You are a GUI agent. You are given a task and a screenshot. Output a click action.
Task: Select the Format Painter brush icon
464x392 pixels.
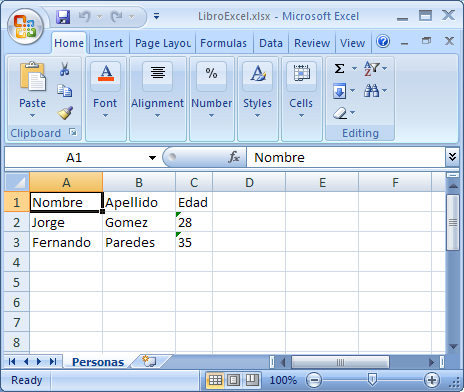[65, 113]
